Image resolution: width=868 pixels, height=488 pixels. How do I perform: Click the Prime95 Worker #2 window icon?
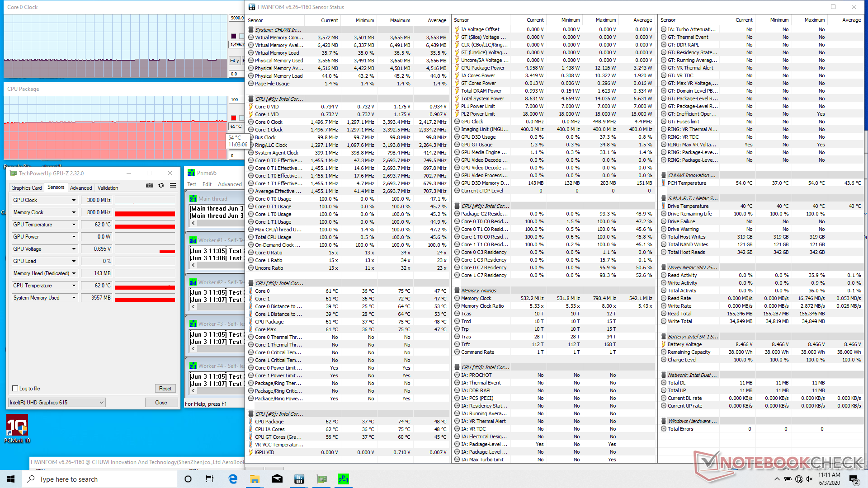193,282
